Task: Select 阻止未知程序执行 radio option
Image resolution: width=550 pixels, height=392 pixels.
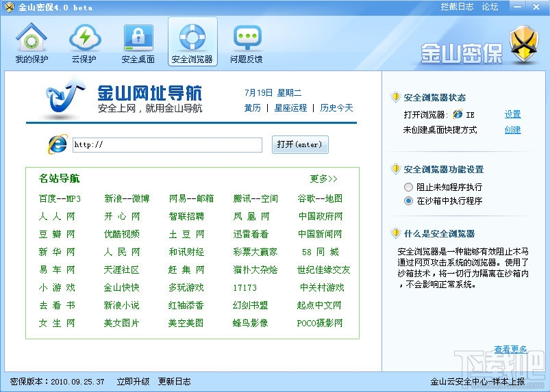Action: click(x=408, y=187)
